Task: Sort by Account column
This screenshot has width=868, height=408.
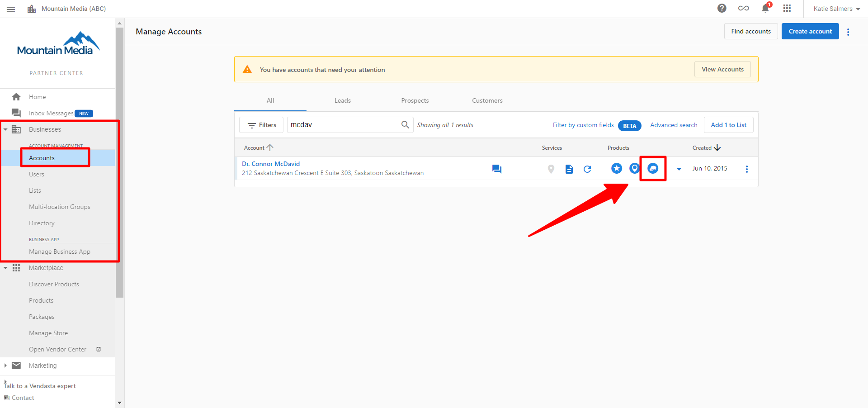Action: pyautogui.click(x=259, y=147)
